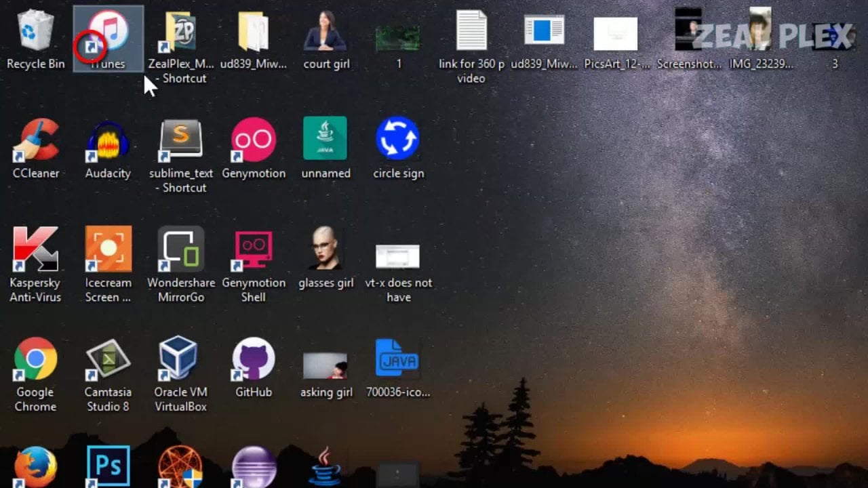The height and width of the screenshot is (488, 868).
Task: Launch Oracle VM VirtualBox
Action: tap(180, 359)
